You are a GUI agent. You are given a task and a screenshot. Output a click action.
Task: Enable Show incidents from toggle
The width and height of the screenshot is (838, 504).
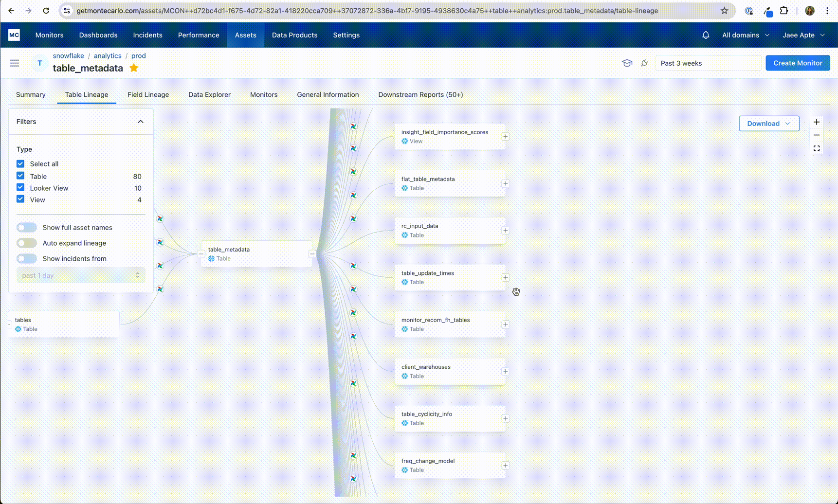(x=27, y=259)
